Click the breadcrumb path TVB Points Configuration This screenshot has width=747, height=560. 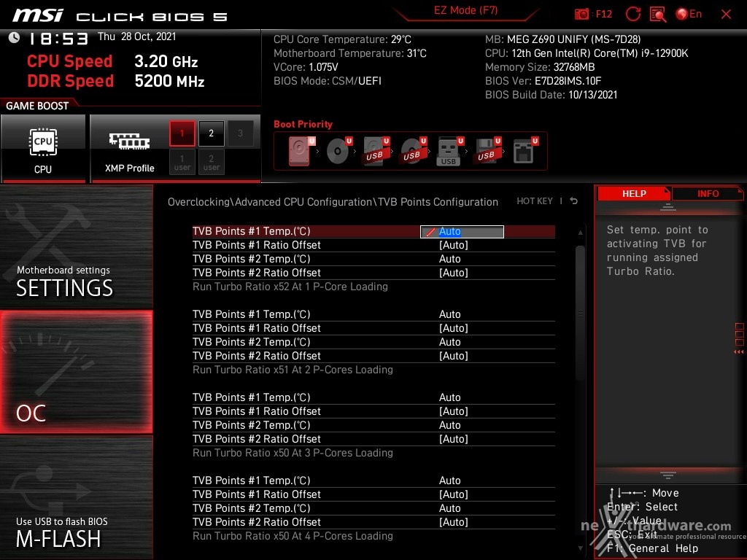(438, 202)
